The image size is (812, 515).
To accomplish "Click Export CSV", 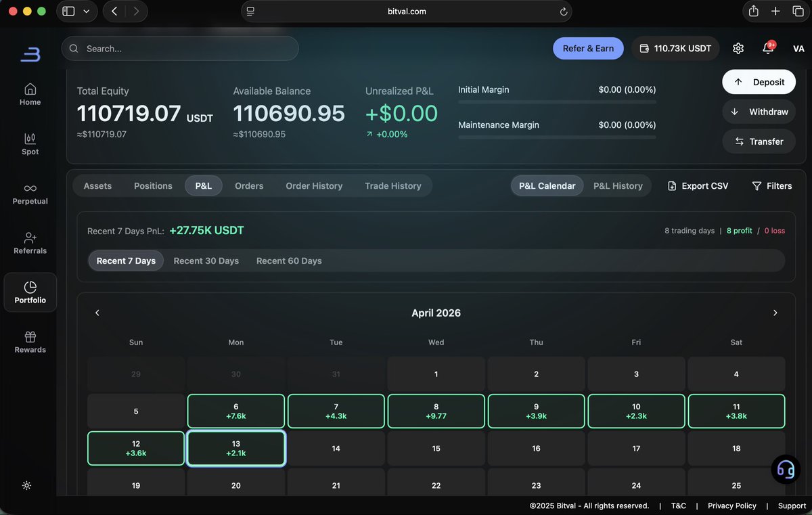I will (698, 185).
